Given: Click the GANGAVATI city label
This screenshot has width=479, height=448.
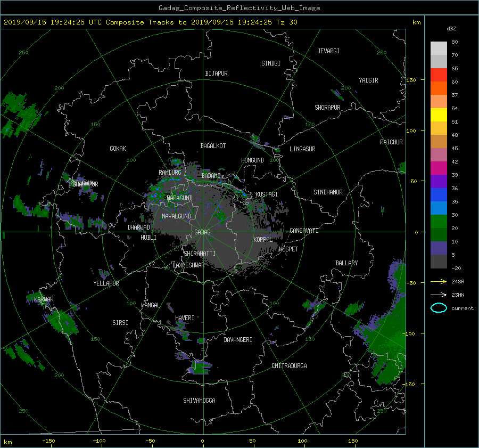Looking at the screenshot, I should (x=304, y=231).
